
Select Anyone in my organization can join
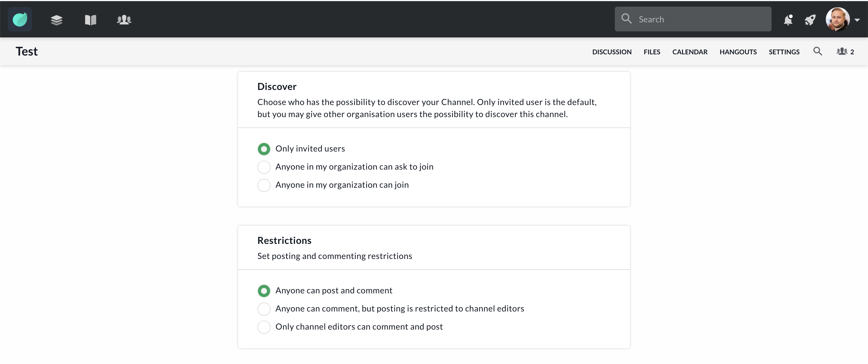point(264,185)
